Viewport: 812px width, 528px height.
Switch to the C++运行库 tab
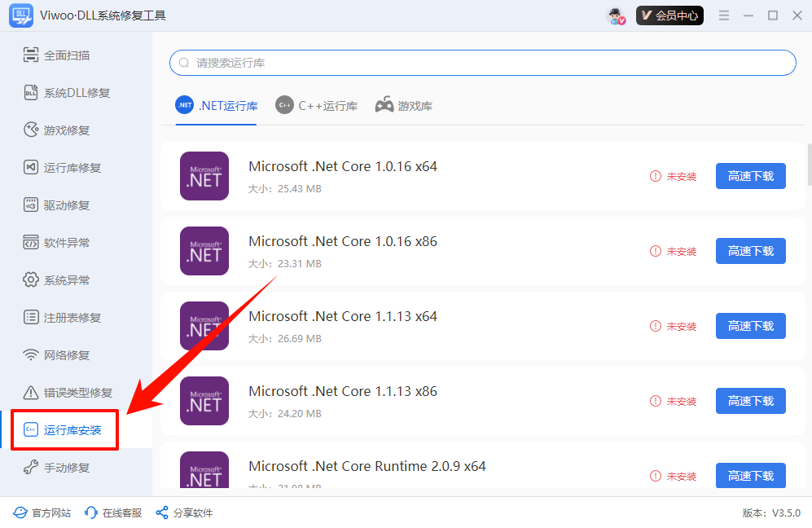pos(317,105)
